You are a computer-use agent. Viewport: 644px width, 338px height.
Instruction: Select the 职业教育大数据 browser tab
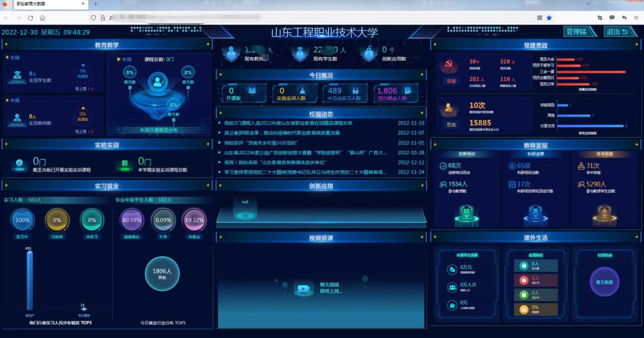coord(50,4)
